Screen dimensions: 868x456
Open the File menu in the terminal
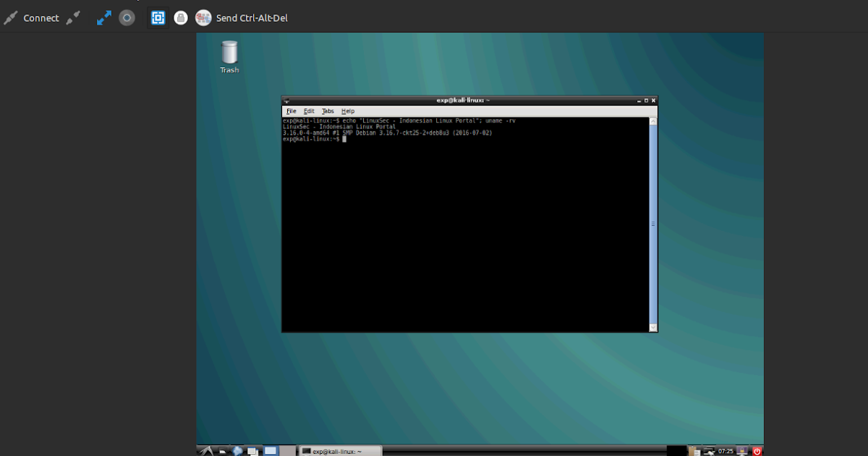(291, 111)
